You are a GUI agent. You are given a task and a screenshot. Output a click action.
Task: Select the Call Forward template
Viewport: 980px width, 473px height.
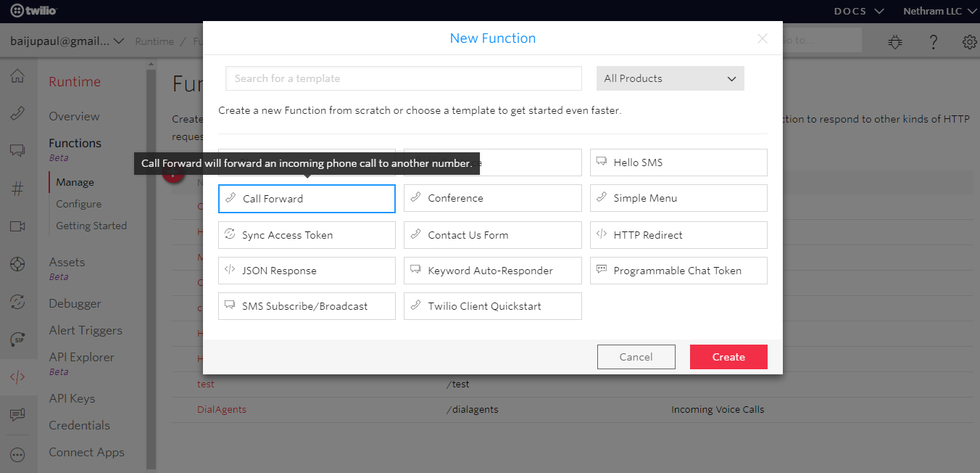point(307,199)
